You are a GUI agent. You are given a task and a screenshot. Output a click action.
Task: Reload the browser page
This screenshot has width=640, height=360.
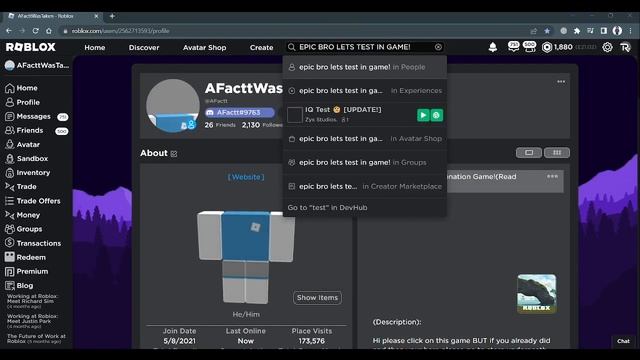36,31
